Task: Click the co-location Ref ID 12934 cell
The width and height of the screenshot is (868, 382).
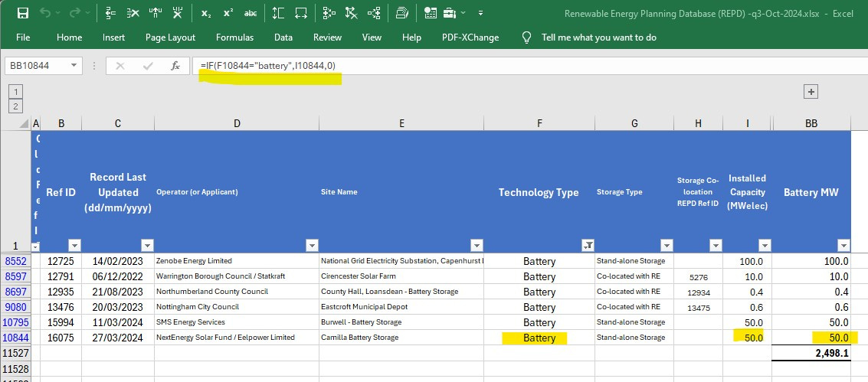Action: coord(698,292)
